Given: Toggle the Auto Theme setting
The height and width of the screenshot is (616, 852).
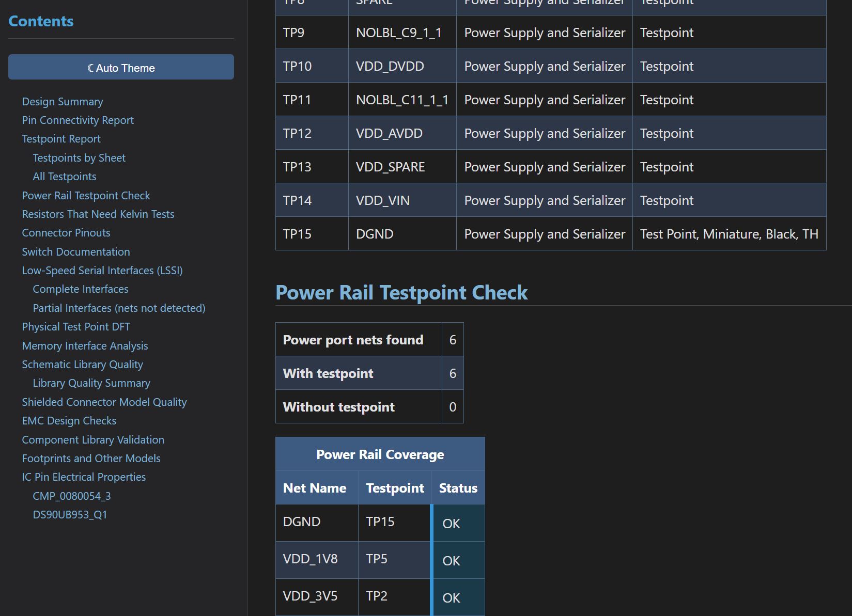Looking at the screenshot, I should click(120, 67).
